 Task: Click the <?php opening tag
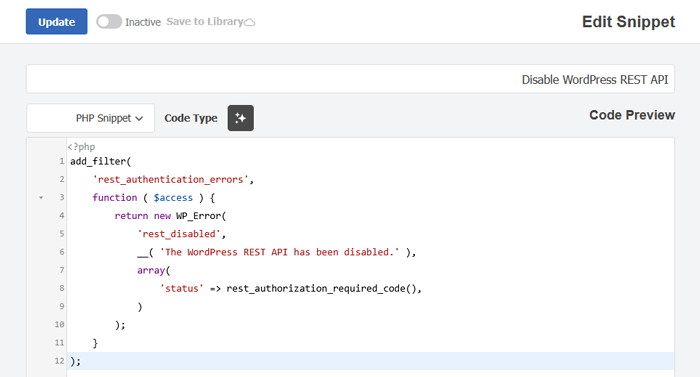[x=81, y=147]
